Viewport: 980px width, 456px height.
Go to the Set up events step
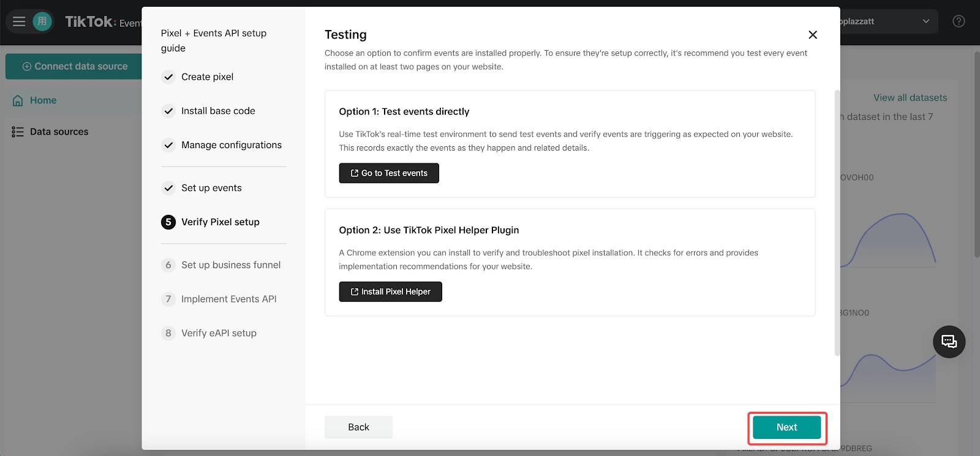[211, 189]
